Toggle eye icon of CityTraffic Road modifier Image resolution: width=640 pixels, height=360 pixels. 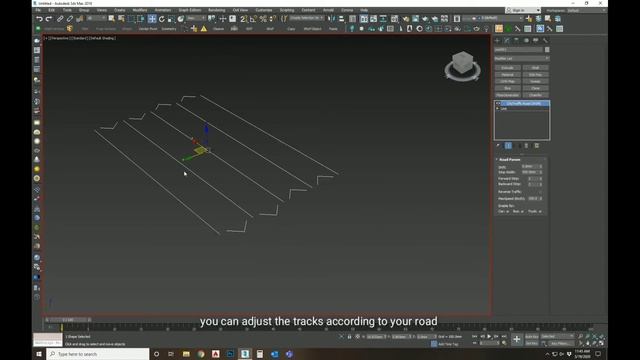(x=498, y=104)
